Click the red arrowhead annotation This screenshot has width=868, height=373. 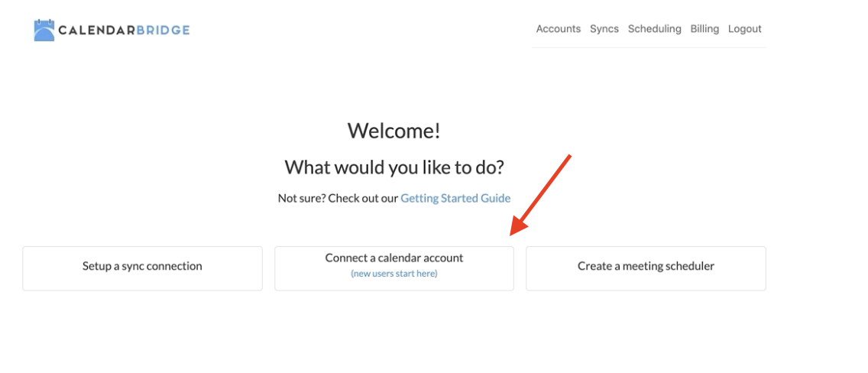(519, 225)
